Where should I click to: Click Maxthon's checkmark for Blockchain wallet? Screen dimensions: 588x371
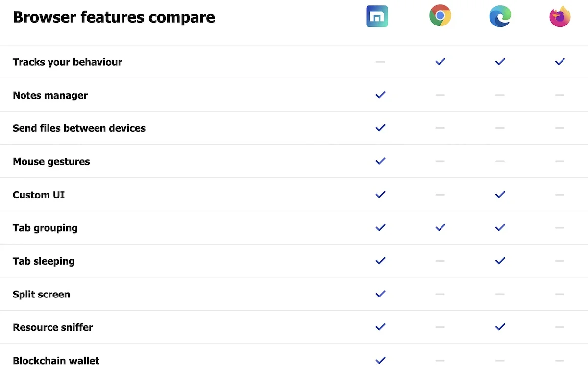(x=380, y=361)
